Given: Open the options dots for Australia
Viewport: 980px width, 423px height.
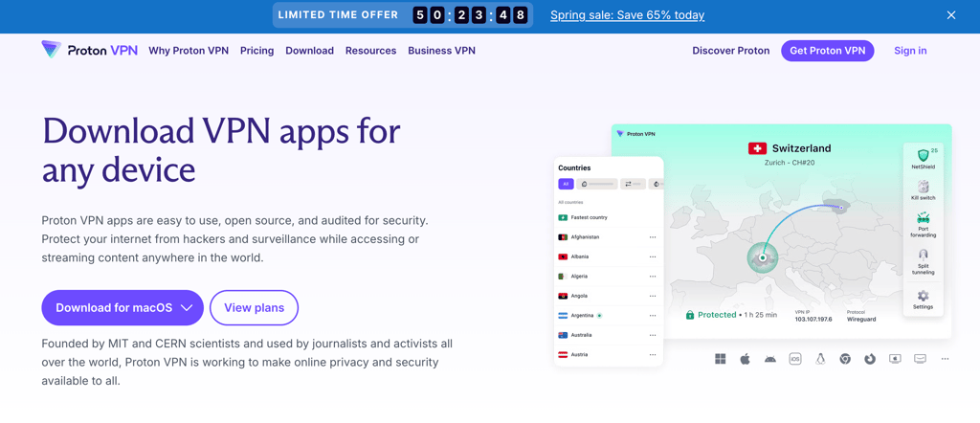Looking at the screenshot, I should point(653,335).
